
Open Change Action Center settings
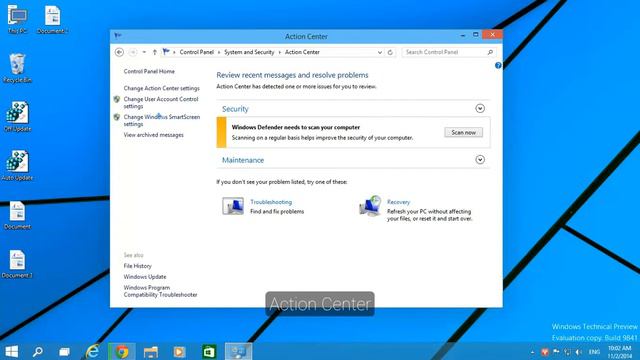[162, 88]
